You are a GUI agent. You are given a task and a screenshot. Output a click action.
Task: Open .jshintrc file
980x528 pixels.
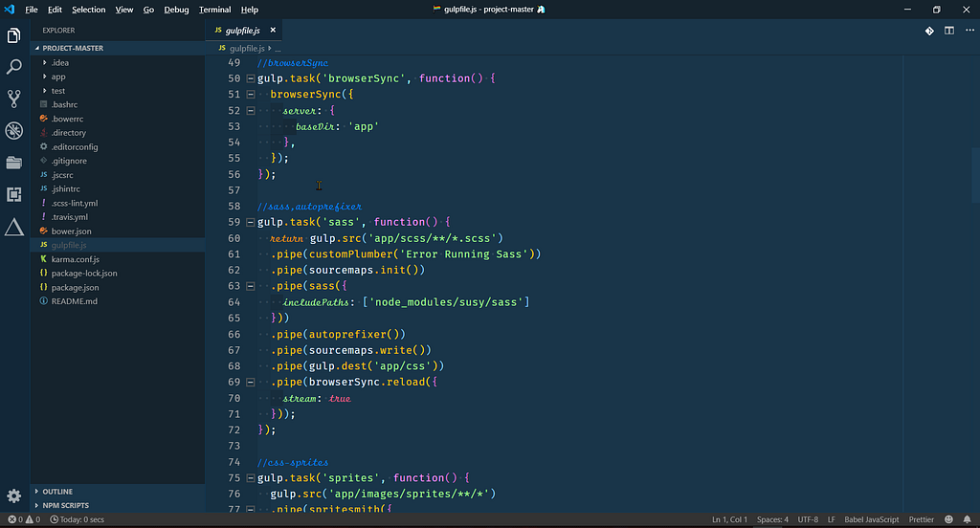118,188
